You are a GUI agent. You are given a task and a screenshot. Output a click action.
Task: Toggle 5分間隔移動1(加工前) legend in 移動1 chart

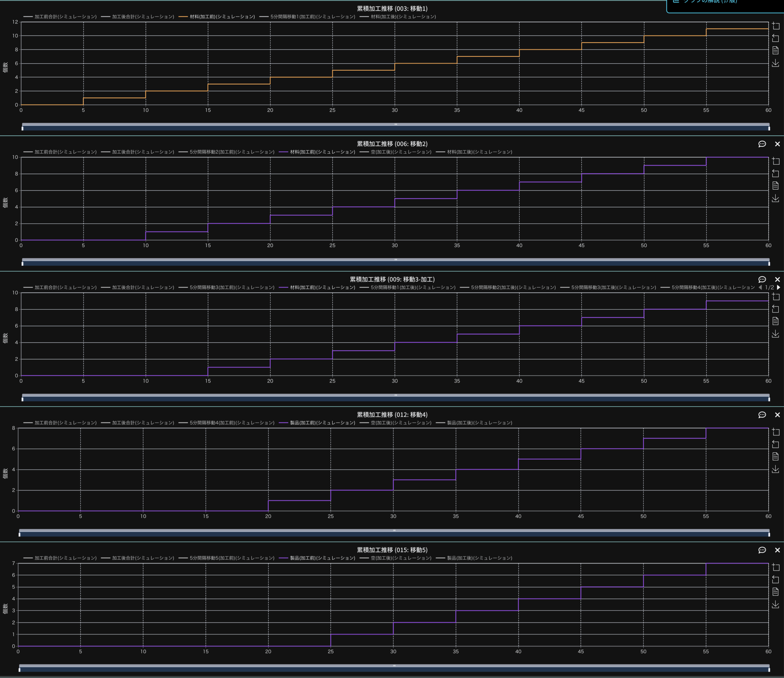pos(312,17)
